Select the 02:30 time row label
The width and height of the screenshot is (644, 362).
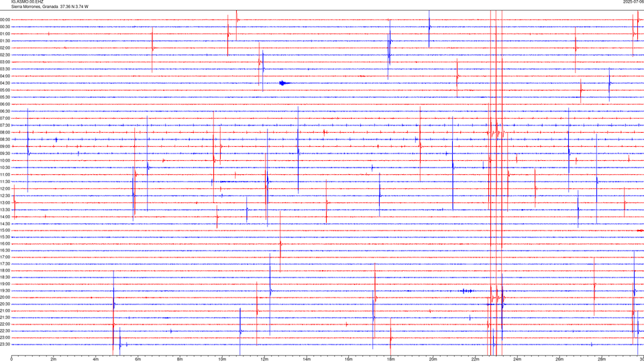pyautogui.click(x=5, y=55)
